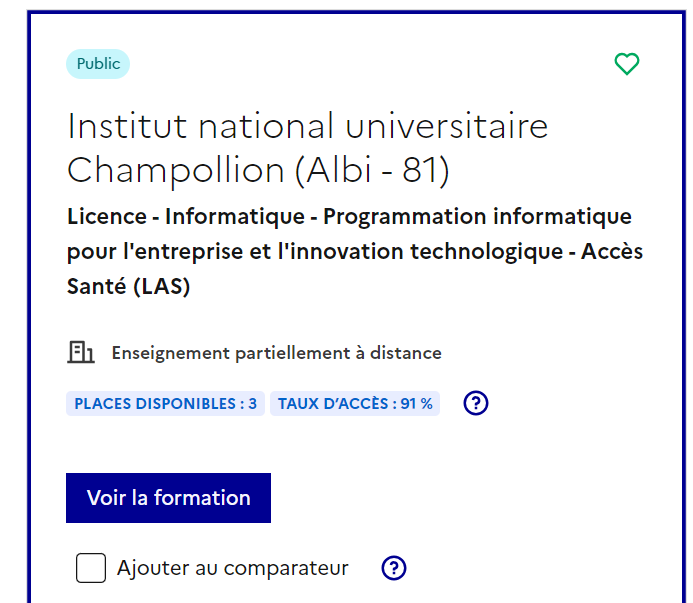Click Enseignement partiellement à distance text
The image size is (693, 603).
tap(276, 353)
